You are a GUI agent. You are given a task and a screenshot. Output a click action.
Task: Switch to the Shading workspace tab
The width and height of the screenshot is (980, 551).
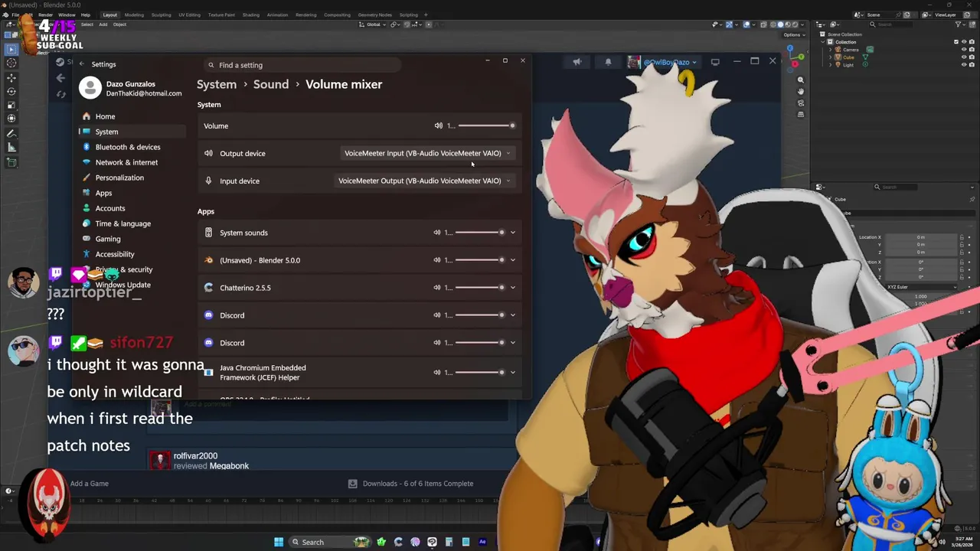pos(250,15)
